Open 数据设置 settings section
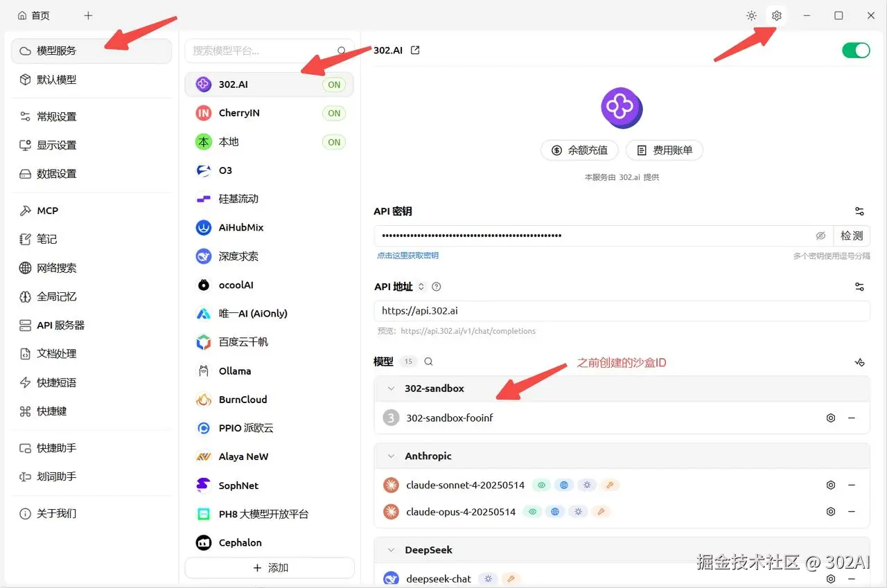The width and height of the screenshot is (887, 588). click(91, 174)
